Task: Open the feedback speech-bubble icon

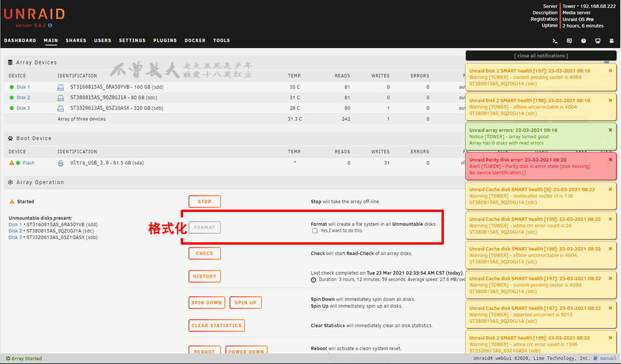Action: (x=569, y=41)
